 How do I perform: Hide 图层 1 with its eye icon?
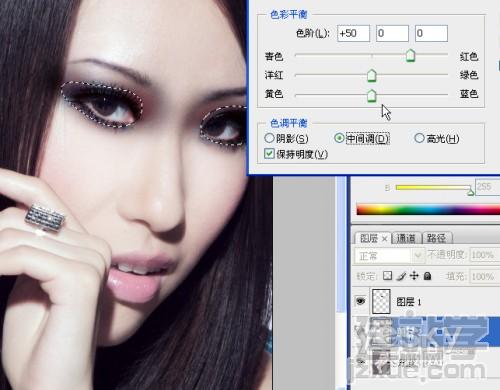360,301
